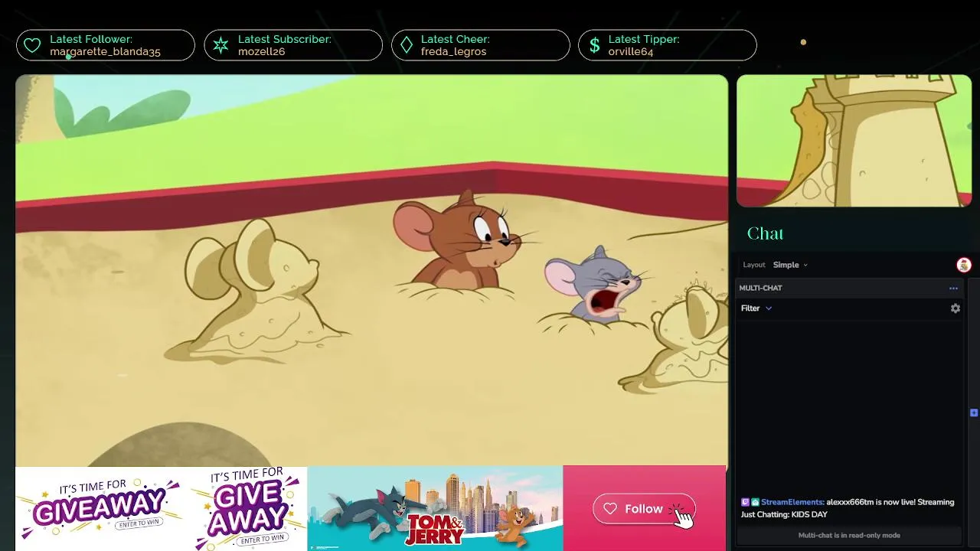Click the heart icon beside Latest Follower

pos(32,46)
